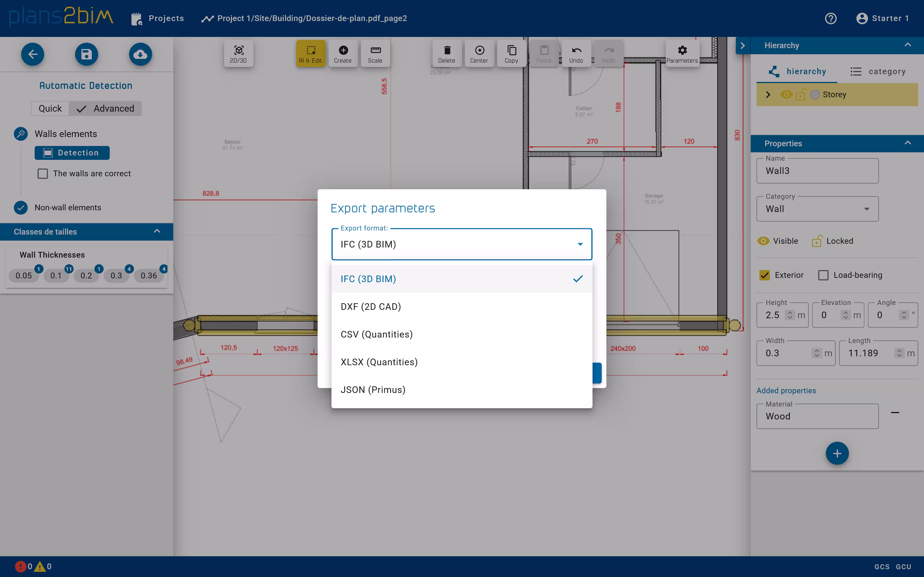The height and width of the screenshot is (577, 924).
Task: Click the Undo icon
Action: tap(576, 53)
